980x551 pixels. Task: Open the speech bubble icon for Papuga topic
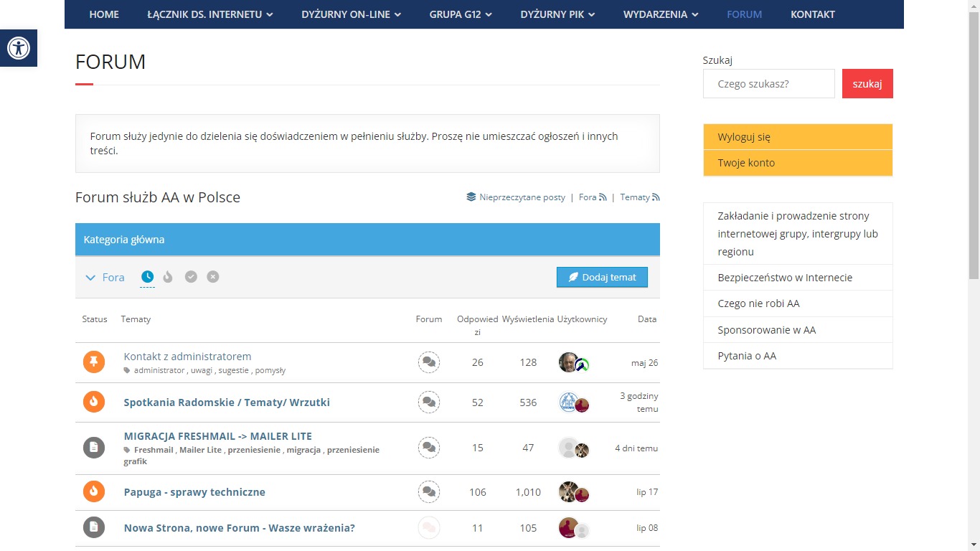(x=429, y=492)
